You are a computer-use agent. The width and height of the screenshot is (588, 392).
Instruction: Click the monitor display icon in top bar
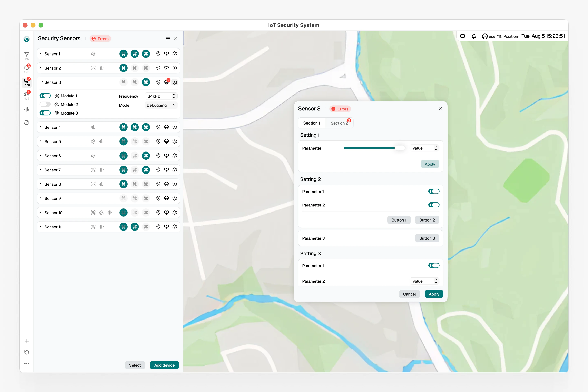[x=462, y=36]
